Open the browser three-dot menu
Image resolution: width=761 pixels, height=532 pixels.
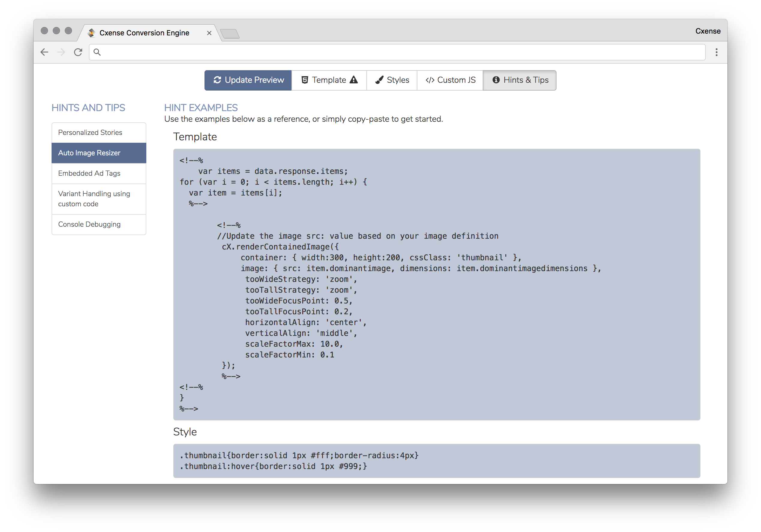point(716,52)
